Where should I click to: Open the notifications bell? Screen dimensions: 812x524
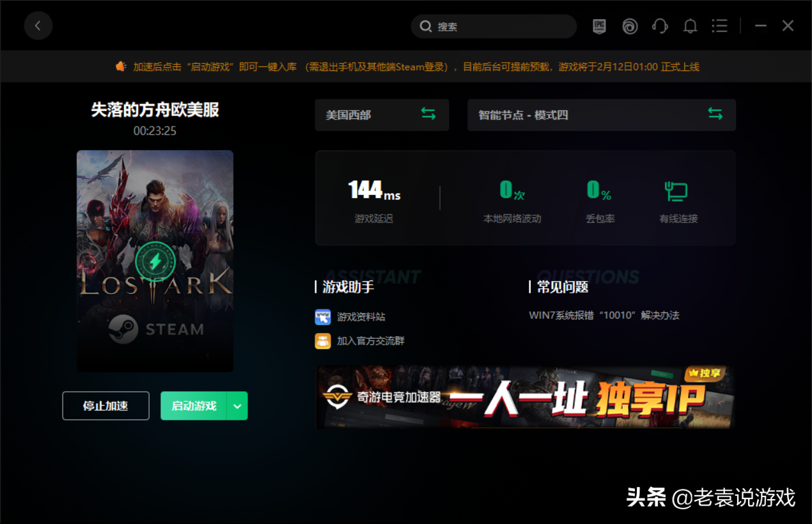coord(690,26)
